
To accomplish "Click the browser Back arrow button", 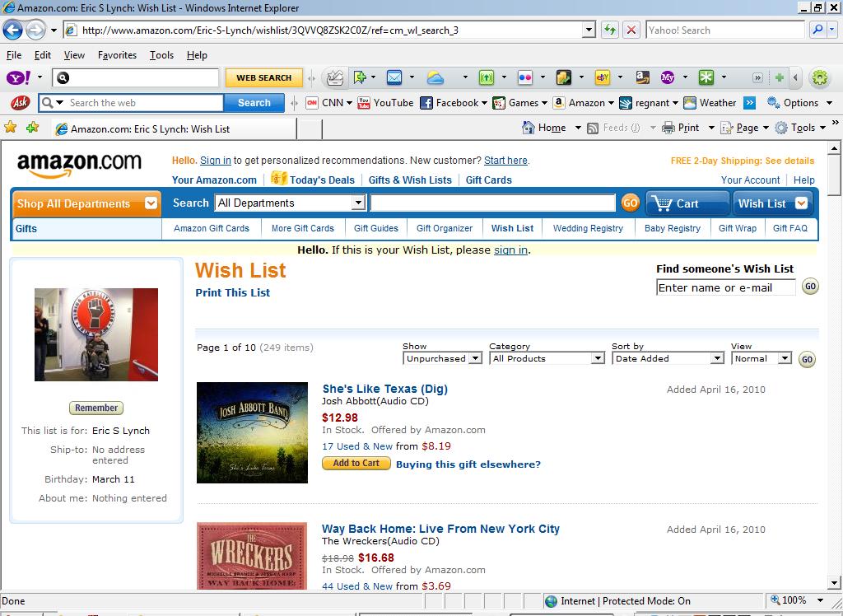I will point(13,30).
